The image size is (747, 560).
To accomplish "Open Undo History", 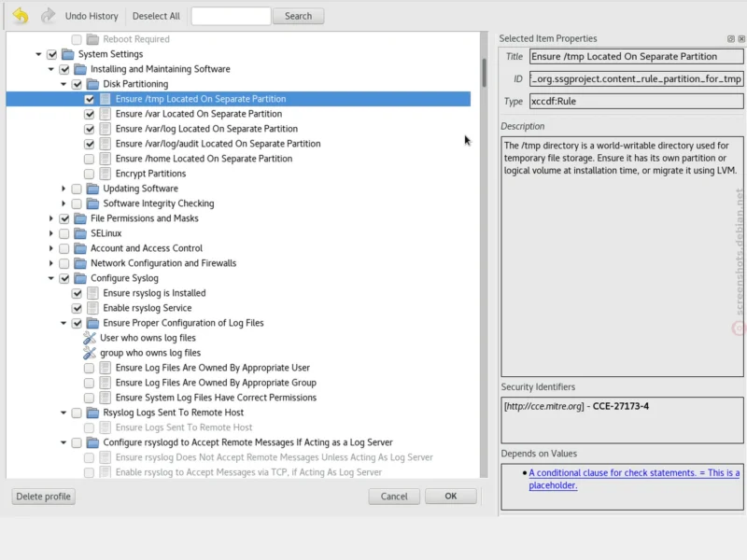I will 92,16.
